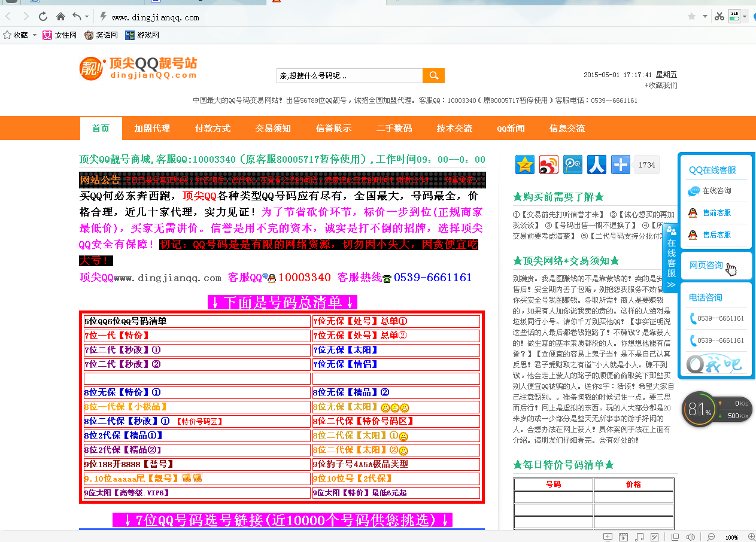Open the 加盟代理 menu item
The image size is (756, 542).
152,129
